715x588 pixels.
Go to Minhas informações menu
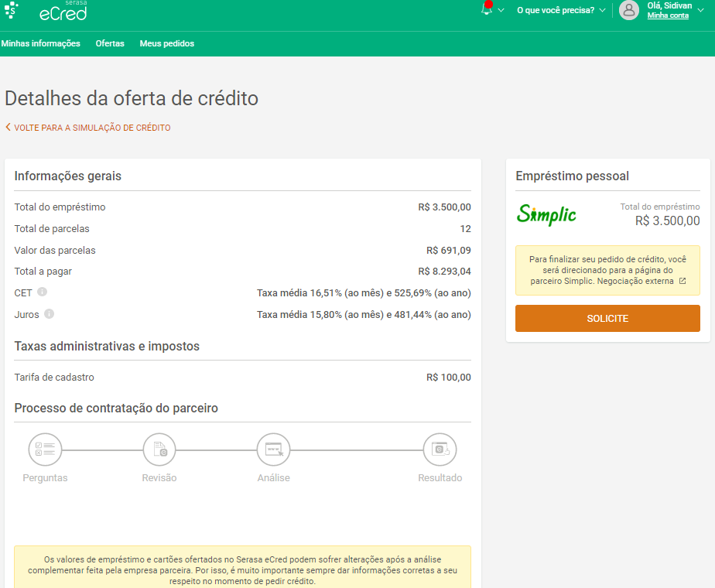[40, 43]
